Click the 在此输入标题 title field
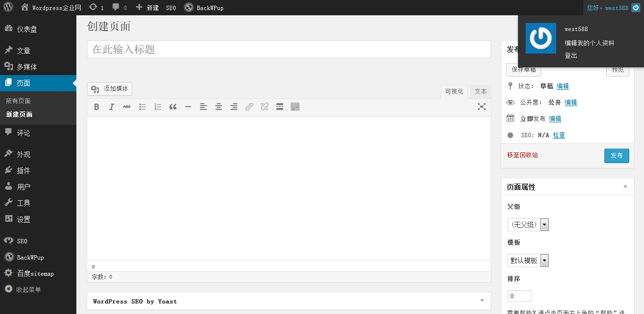The width and height of the screenshot is (644, 314). pos(289,49)
